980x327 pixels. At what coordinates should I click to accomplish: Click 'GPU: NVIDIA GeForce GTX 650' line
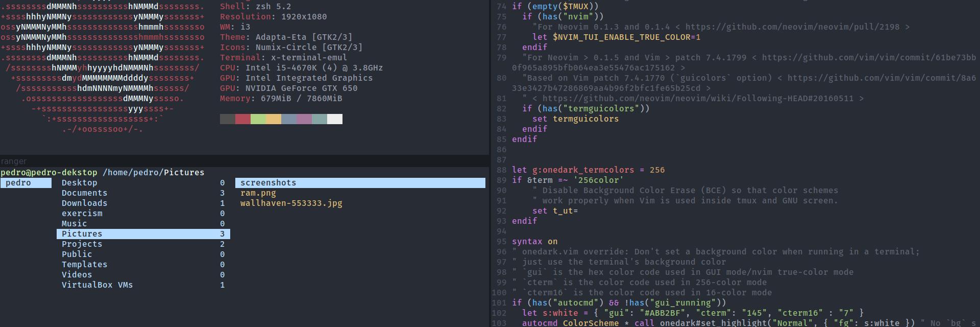(x=288, y=88)
